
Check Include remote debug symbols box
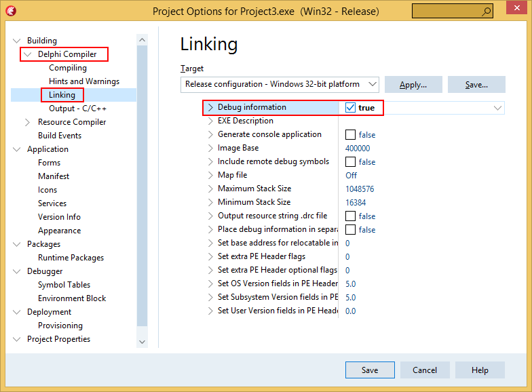[350, 161]
